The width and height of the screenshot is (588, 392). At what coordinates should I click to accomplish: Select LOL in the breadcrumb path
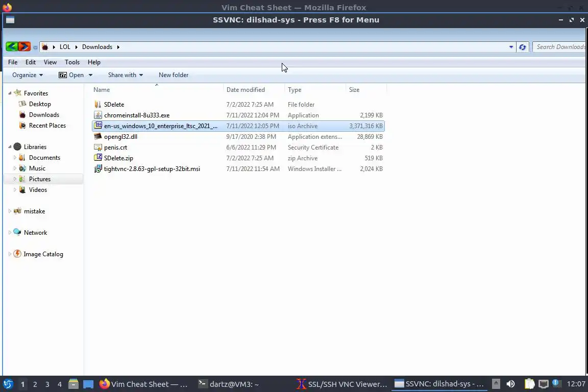click(x=65, y=47)
